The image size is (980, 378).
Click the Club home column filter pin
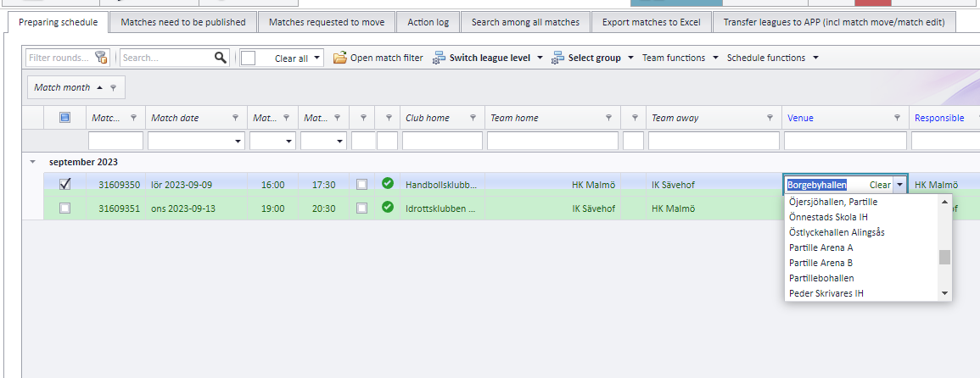coord(473,118)
